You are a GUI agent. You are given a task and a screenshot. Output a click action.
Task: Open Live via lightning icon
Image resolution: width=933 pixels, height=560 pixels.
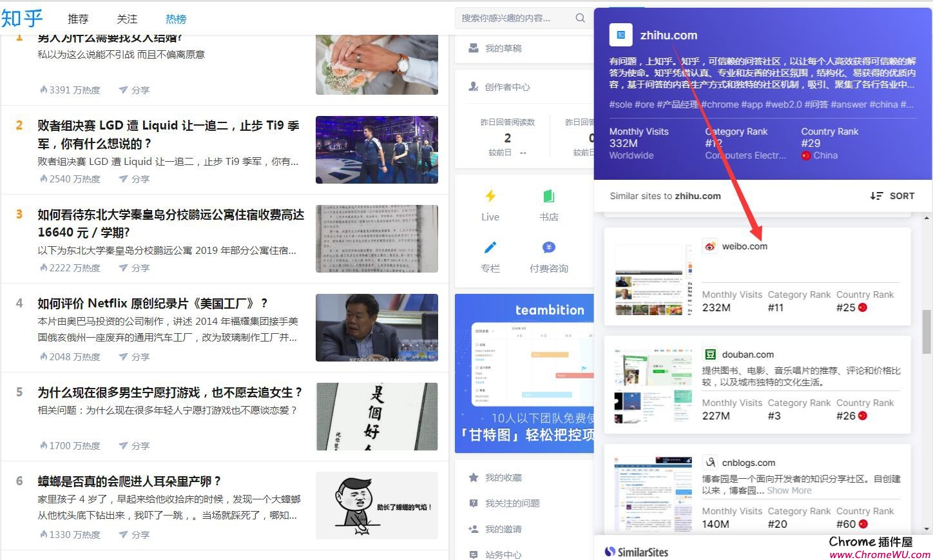[x=490, y=197]
